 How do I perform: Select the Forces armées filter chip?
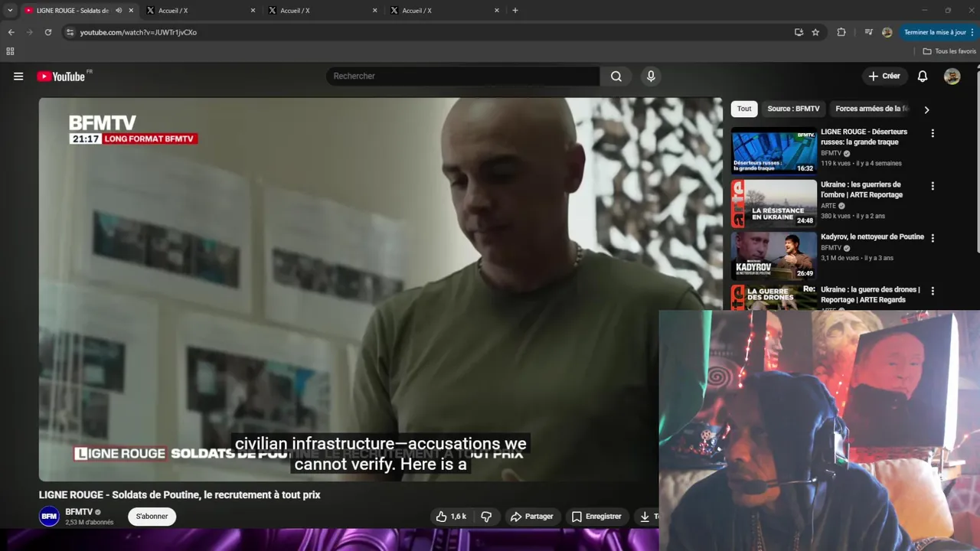click(x=871, y=109)
